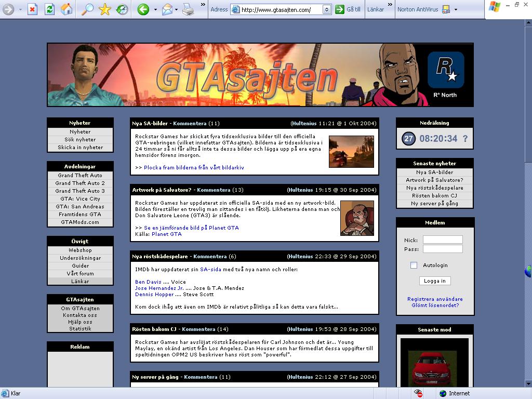Click the green Gå till arrow button
The height and width of the screenshot is (399, 532).
[340, 9]
